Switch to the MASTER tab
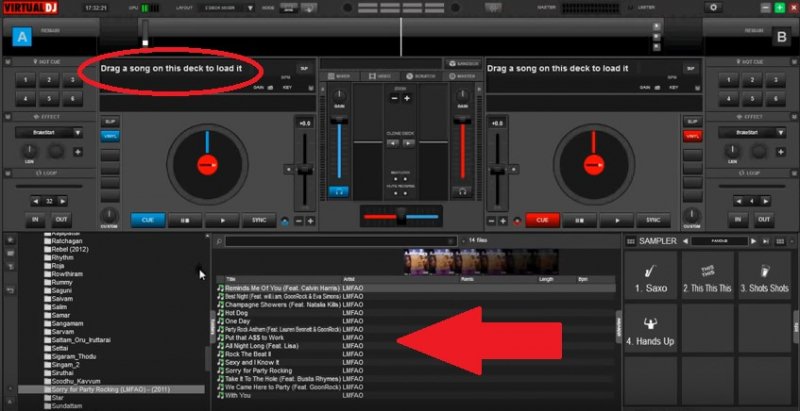The image size is (800, 411). click(x=461, y=76)
